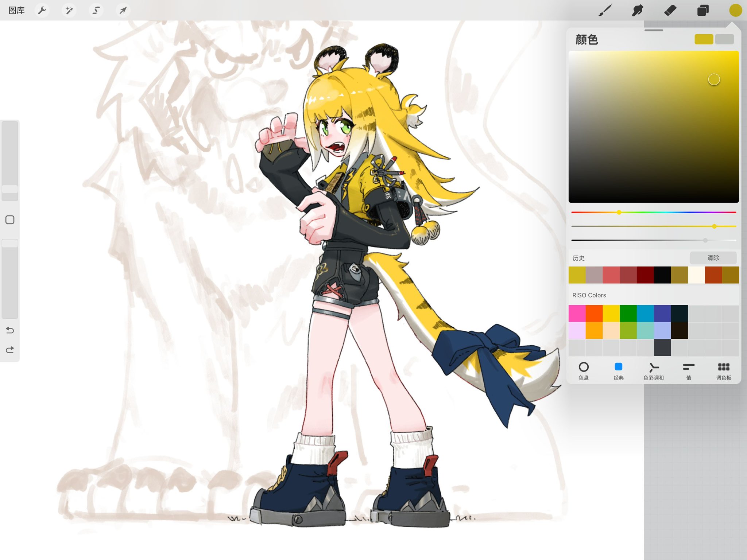Pick the olive gold history swatch
The image size is (747, 560).
679,275
